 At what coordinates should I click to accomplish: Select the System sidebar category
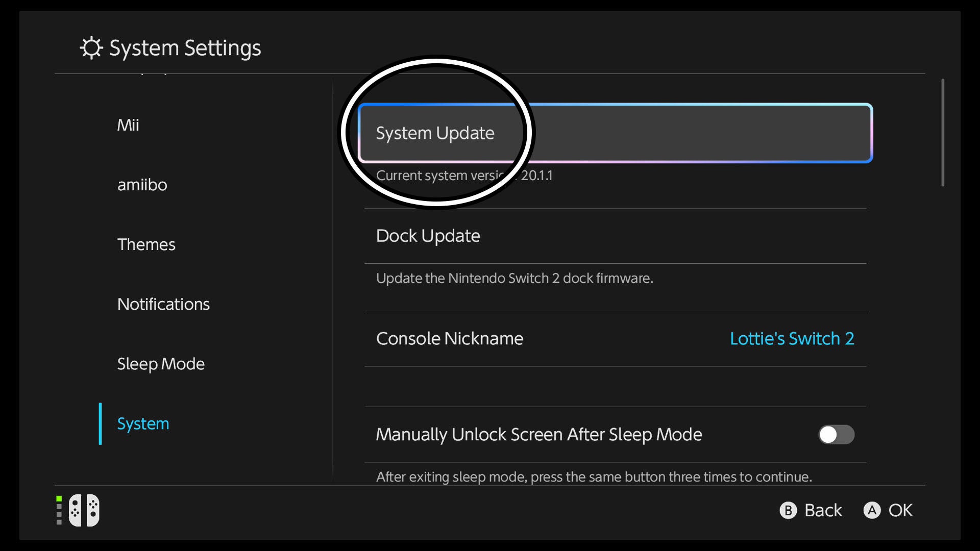click(x=143, y=423)
